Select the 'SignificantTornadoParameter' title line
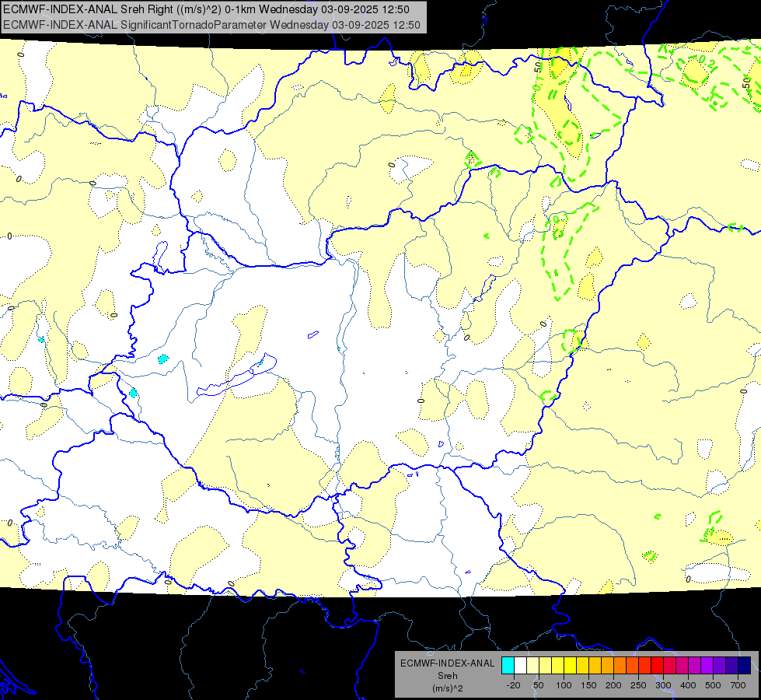Viewport: 761px width, 700px height. 211,25
